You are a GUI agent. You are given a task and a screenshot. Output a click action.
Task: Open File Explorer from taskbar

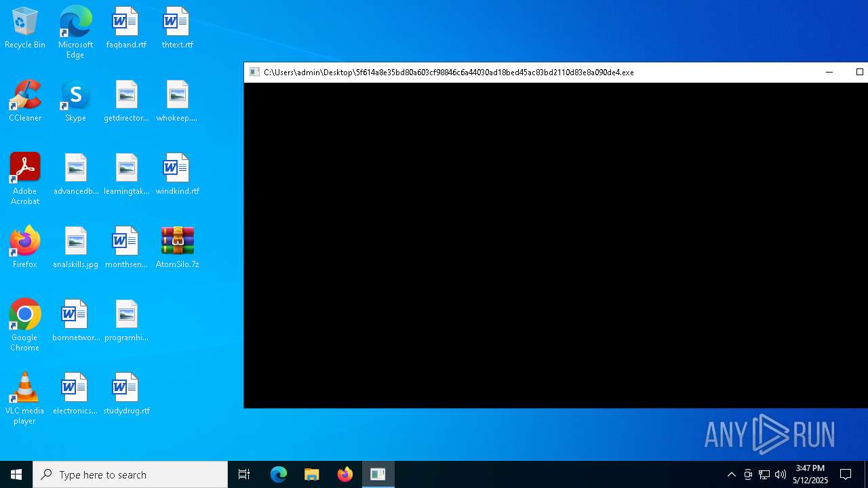click(312, 474)
